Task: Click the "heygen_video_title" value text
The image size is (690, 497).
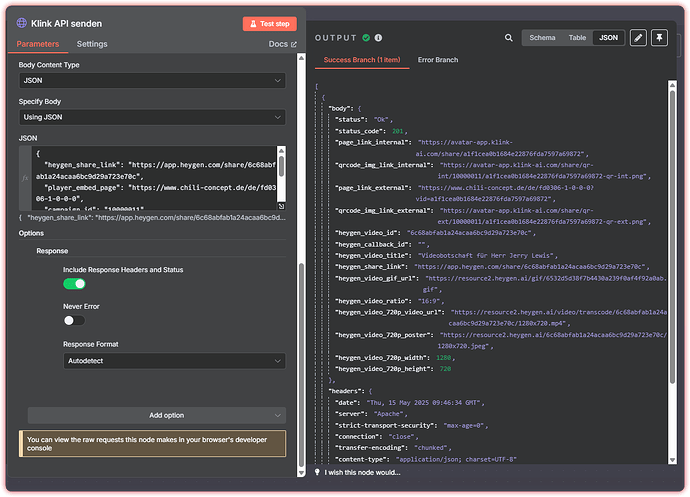Action: (488, 256)
